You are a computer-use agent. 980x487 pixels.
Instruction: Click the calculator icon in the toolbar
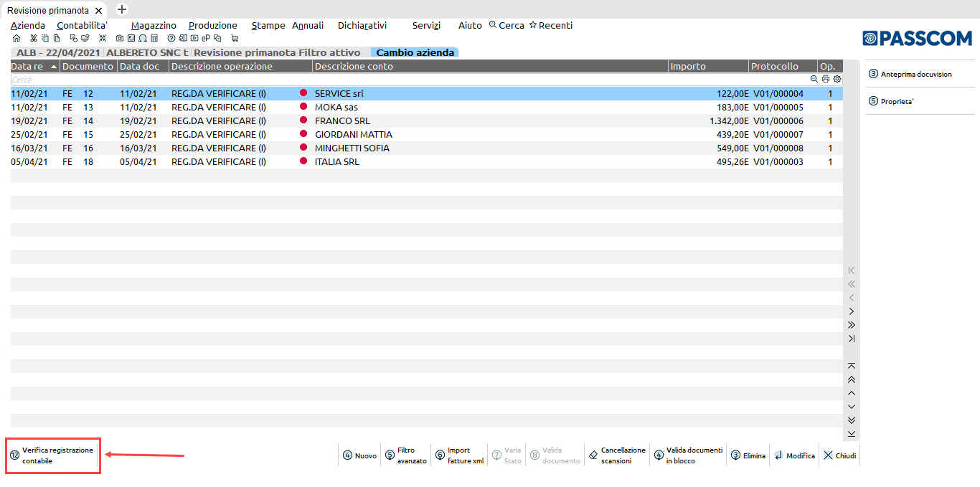(154, 38)
